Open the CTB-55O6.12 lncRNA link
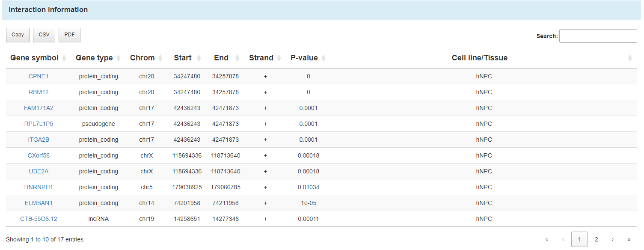Viewport: 644px width, 250px height. 39,219
